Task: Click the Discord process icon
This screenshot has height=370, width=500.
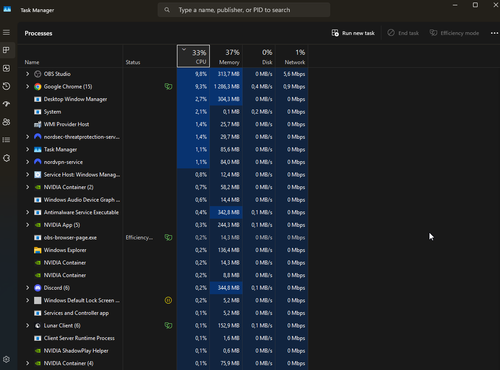Action: 38,288
